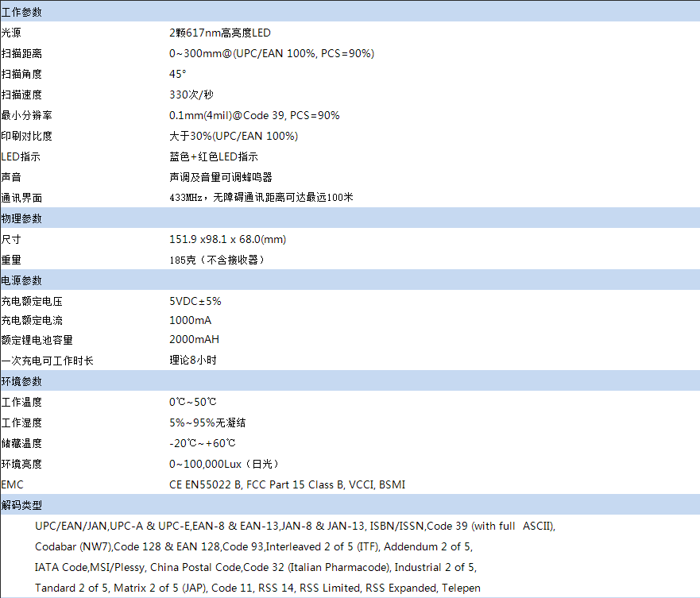
Task: Click the EMC row label
Action: point(12,484)
